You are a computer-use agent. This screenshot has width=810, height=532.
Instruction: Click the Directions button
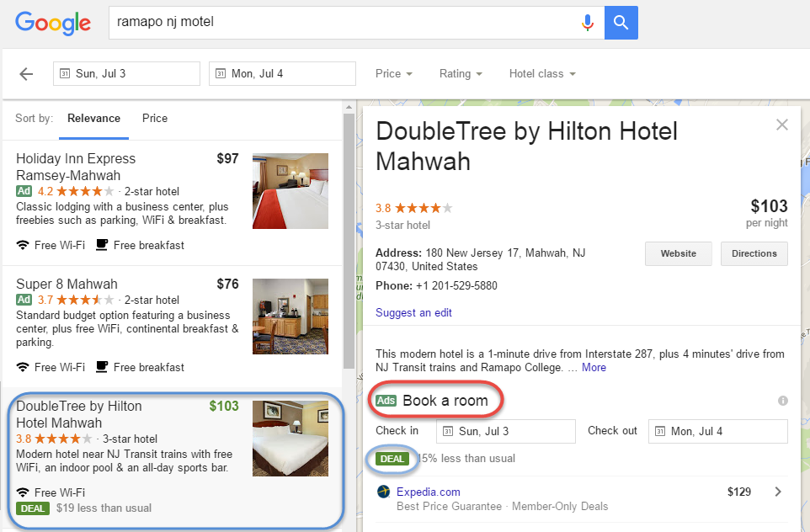click(754, 253)
